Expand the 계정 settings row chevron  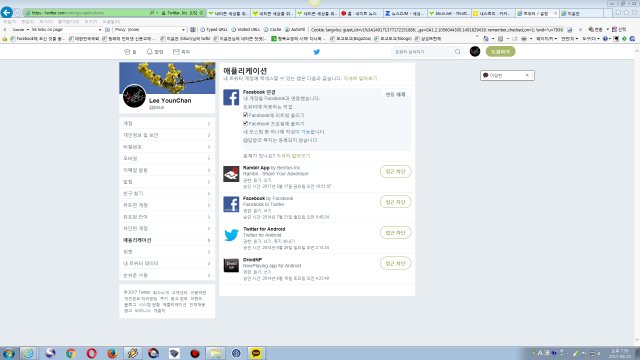[209, 123]
